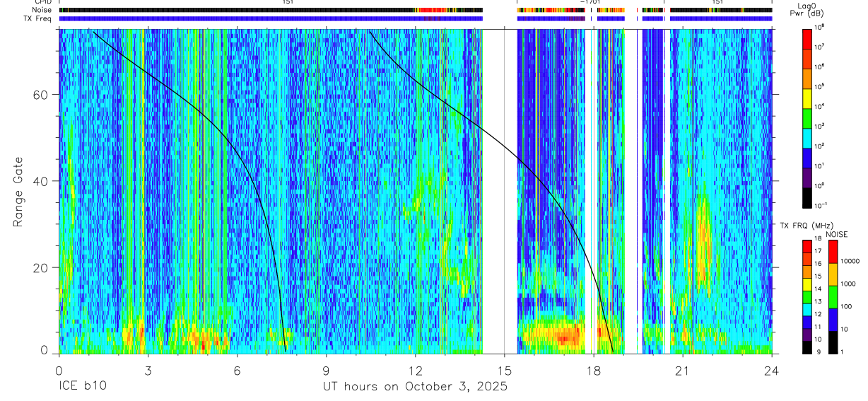Click x-axis tick label '24'
Image resolution: width=868 pixels, height=401 pixels.
click(x=771, y=370)
